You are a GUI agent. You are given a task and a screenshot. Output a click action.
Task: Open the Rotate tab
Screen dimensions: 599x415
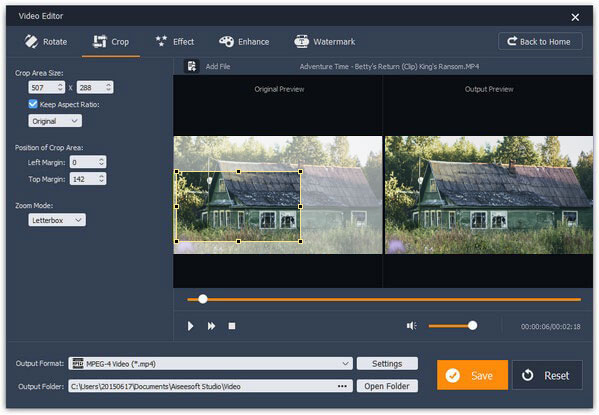(46, 42)
